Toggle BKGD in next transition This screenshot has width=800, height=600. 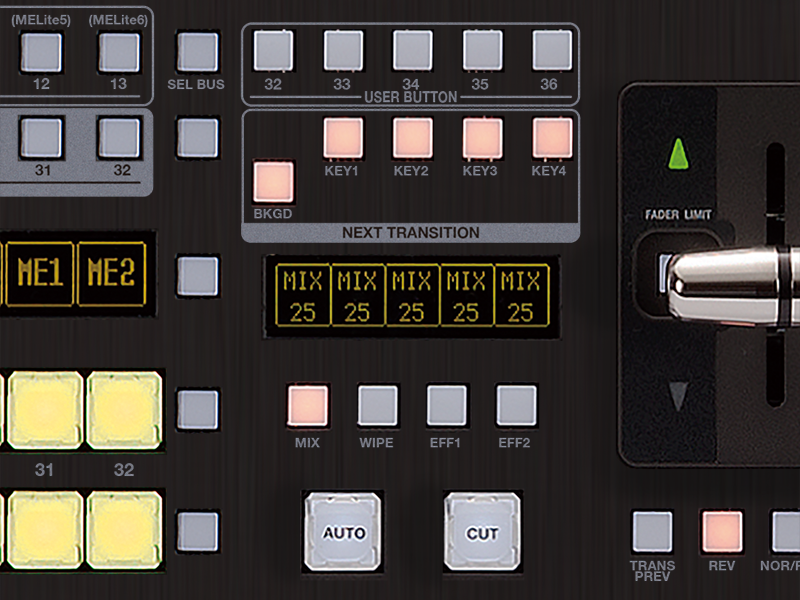point(274,182)
